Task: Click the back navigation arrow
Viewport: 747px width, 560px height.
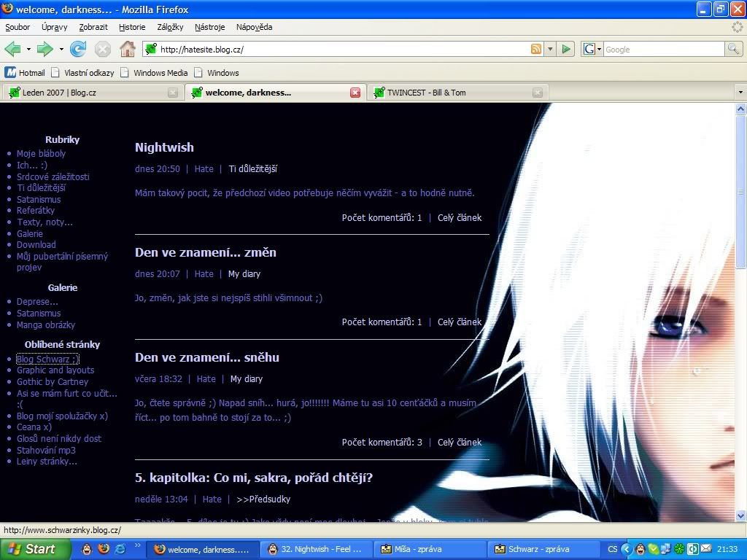Action: point(13,49)
